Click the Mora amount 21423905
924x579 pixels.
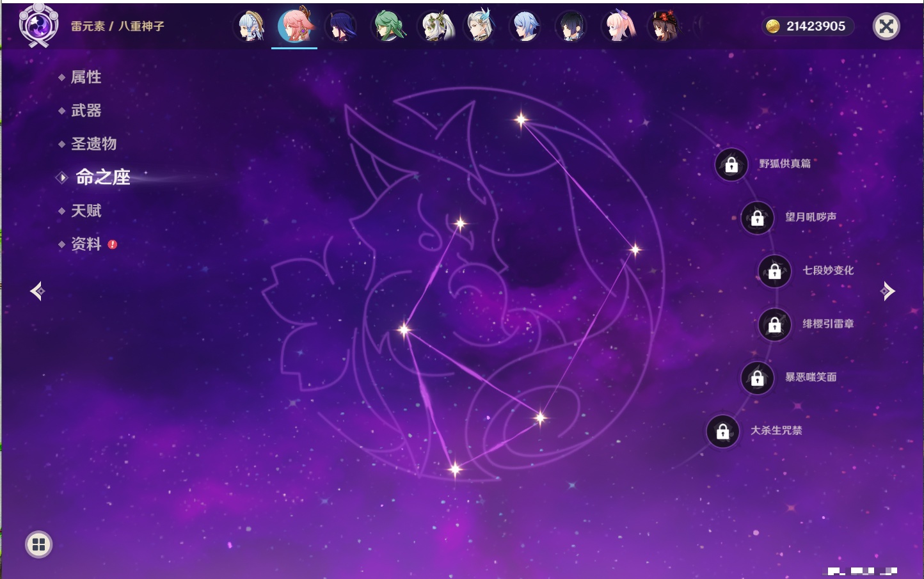(816, 26)
